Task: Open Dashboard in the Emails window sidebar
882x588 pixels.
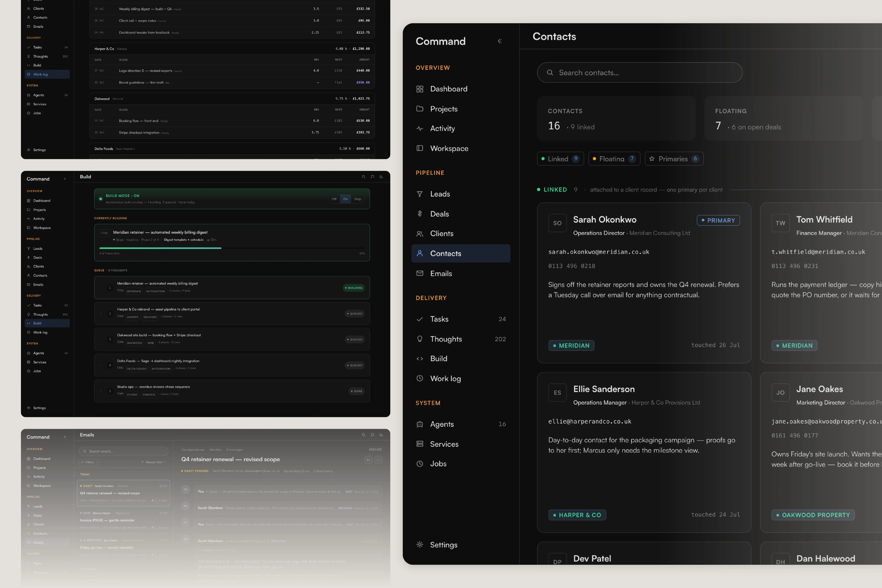Action: point(47,459)
